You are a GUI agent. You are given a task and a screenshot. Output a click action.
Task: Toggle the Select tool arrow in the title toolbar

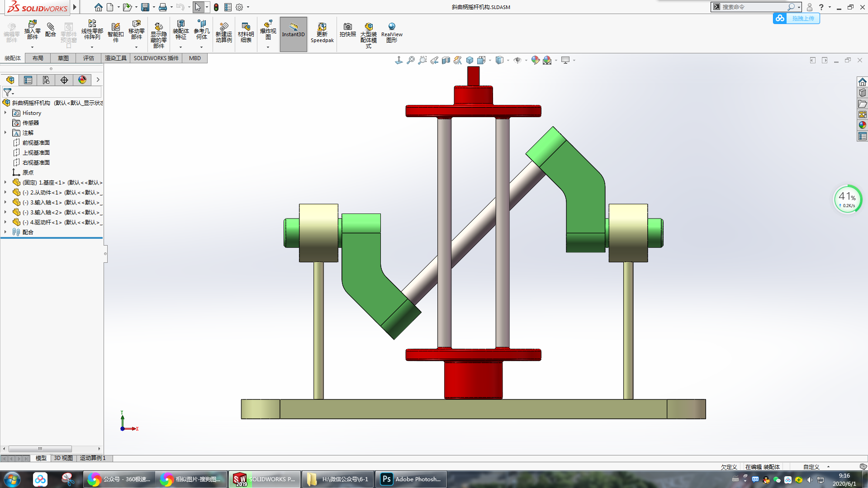tap(198, 7)
